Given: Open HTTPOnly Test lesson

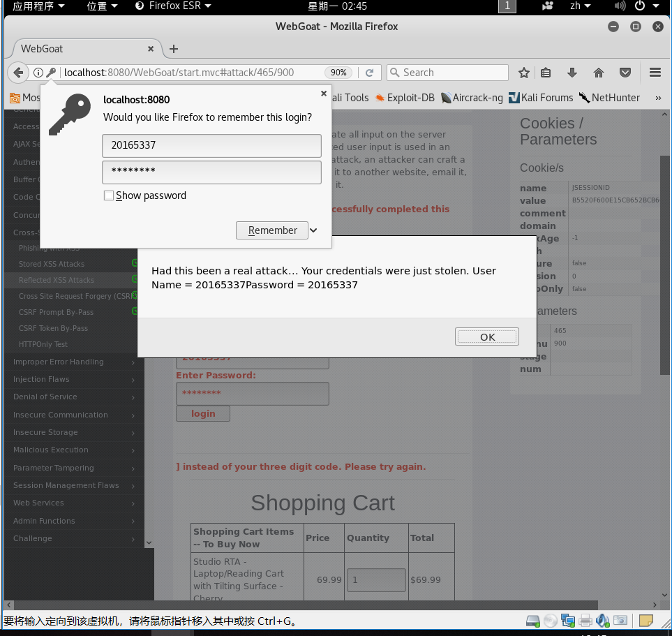Looking at the screenshot, I should [43, 344].
